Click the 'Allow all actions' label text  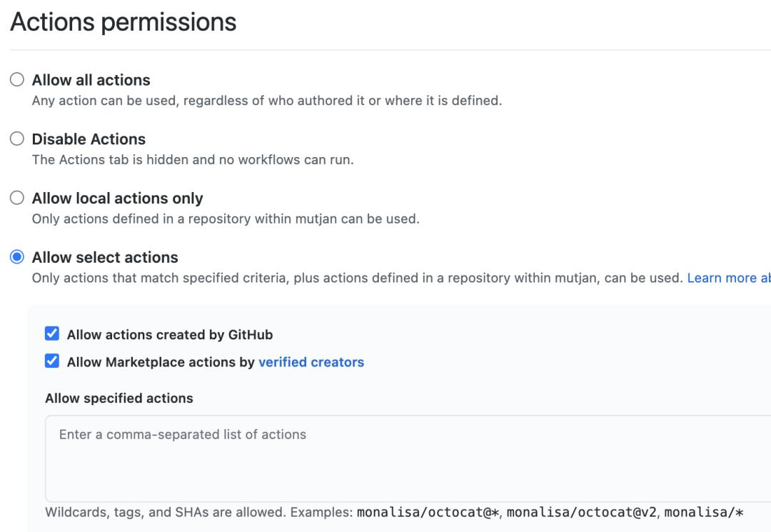point(91,80)
